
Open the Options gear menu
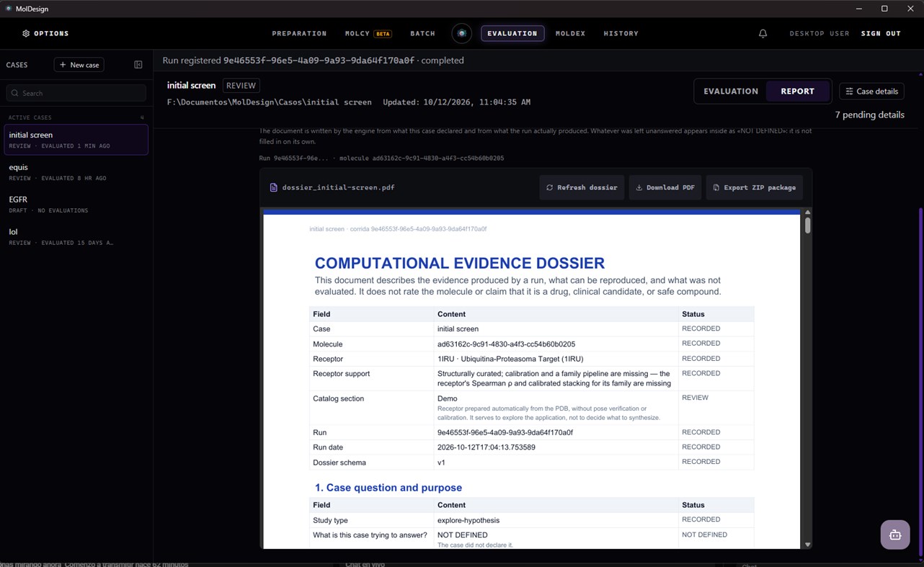point(45,33)
